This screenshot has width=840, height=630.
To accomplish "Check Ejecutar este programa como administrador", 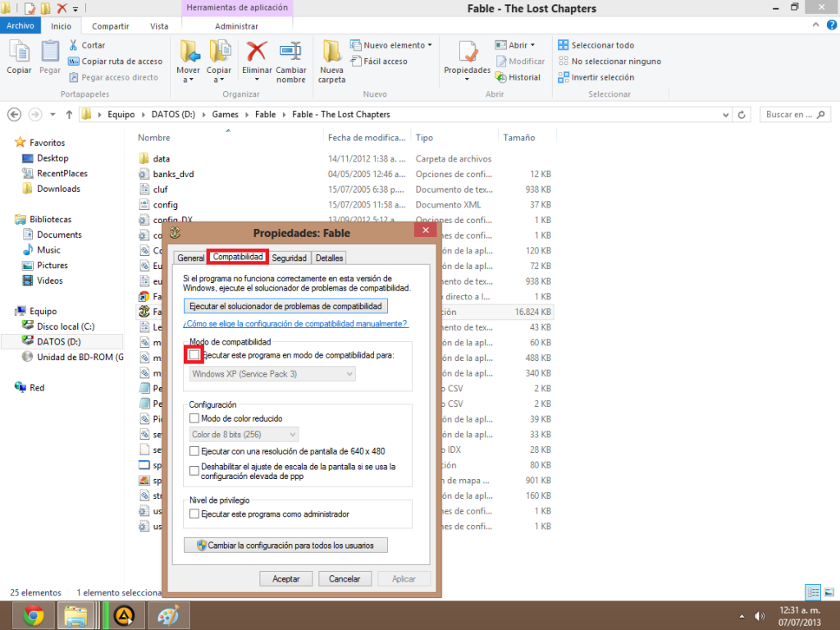I will point(194,514).
